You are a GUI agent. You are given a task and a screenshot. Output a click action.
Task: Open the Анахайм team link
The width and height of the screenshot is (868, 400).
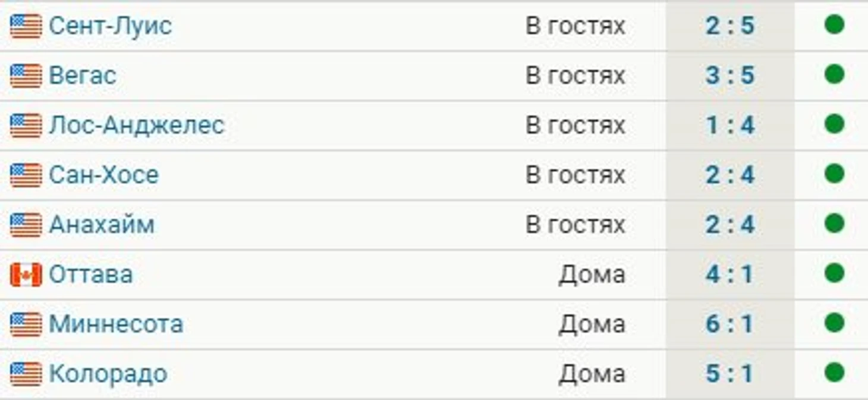(x=102, y=225)
